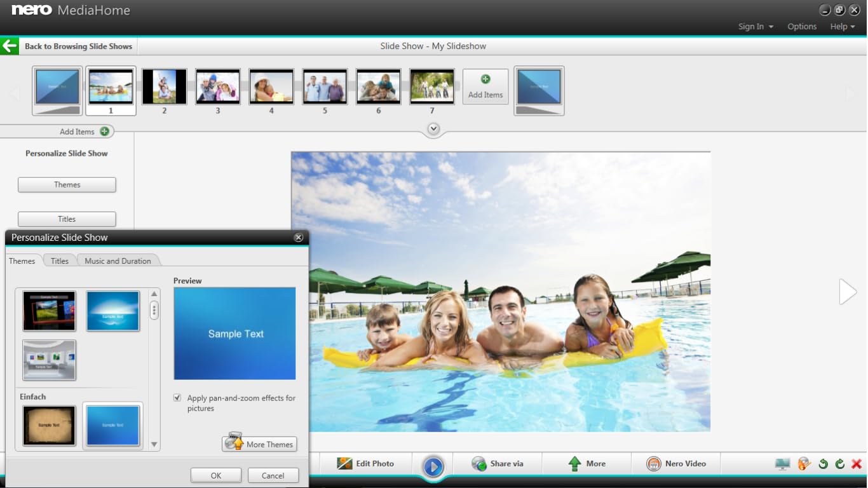The image size is (868, 488).
Task: Click OK in Personalize Slide Show dialog
Action: [216, 475]
